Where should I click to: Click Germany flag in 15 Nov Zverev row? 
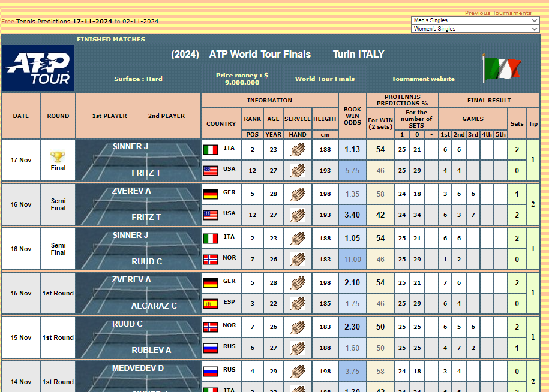tap(211, 283)
